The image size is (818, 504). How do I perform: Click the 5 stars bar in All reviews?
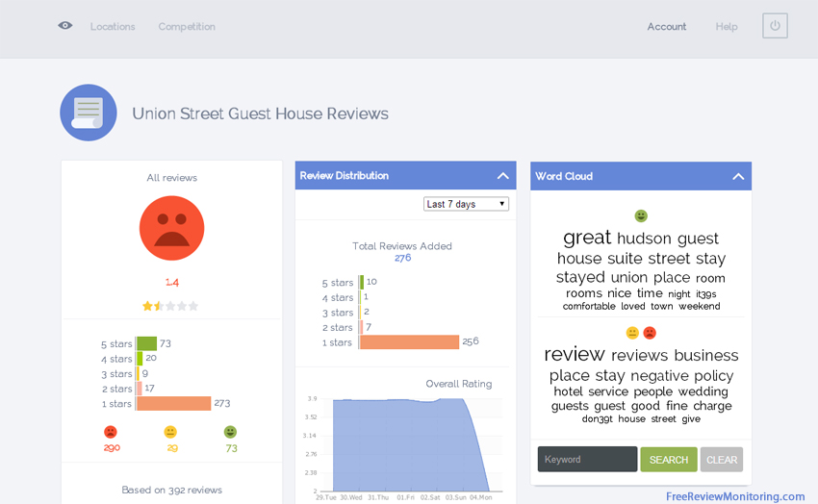coord(146,343)
